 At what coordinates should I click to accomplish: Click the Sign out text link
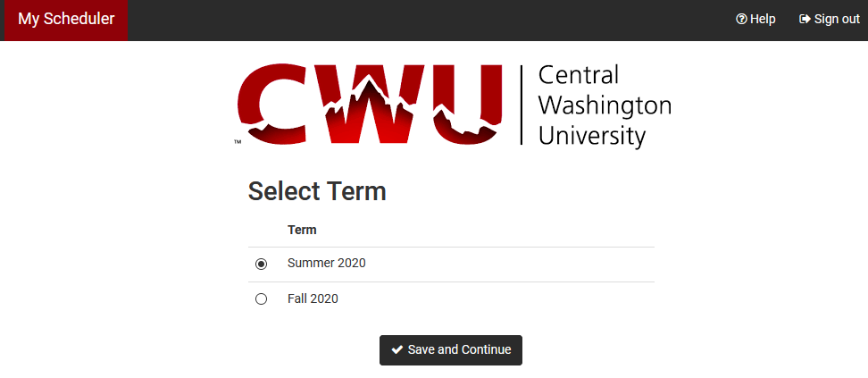coord(837,20)
